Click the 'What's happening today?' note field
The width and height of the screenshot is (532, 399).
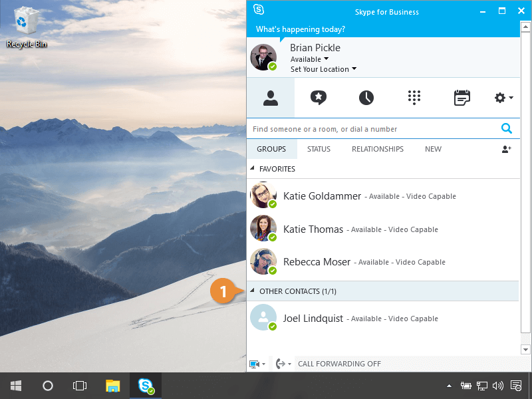[301, 29]
